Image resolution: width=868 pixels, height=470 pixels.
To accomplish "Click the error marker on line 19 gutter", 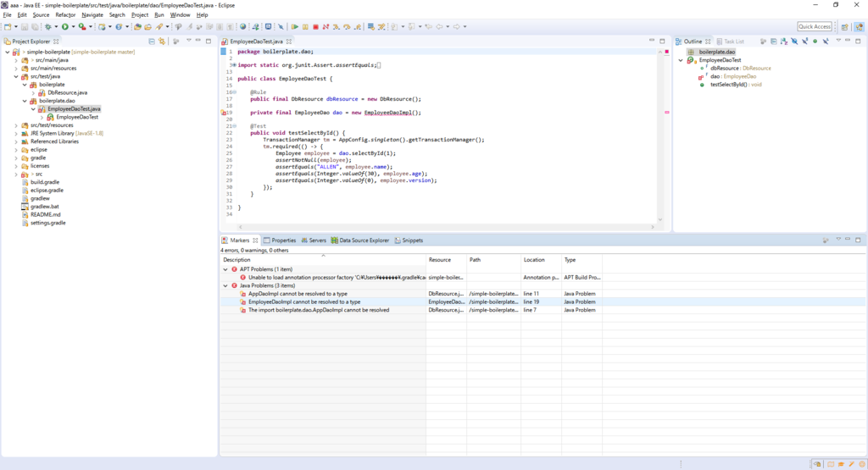I will click(224, 113).
